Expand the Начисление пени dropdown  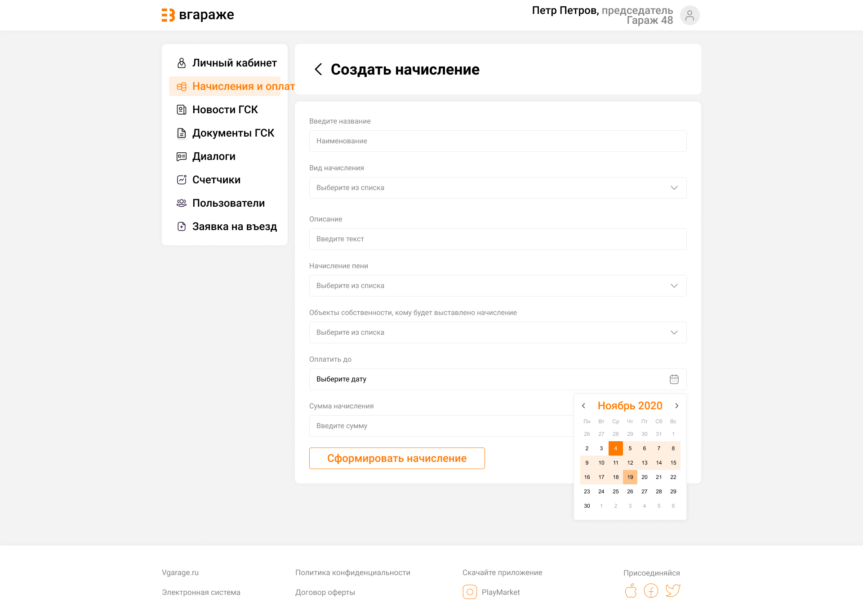point(498,286)
